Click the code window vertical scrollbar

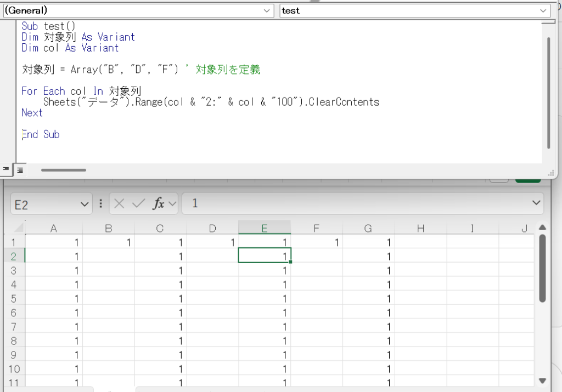pyautogui.click(x=548, y=93)
